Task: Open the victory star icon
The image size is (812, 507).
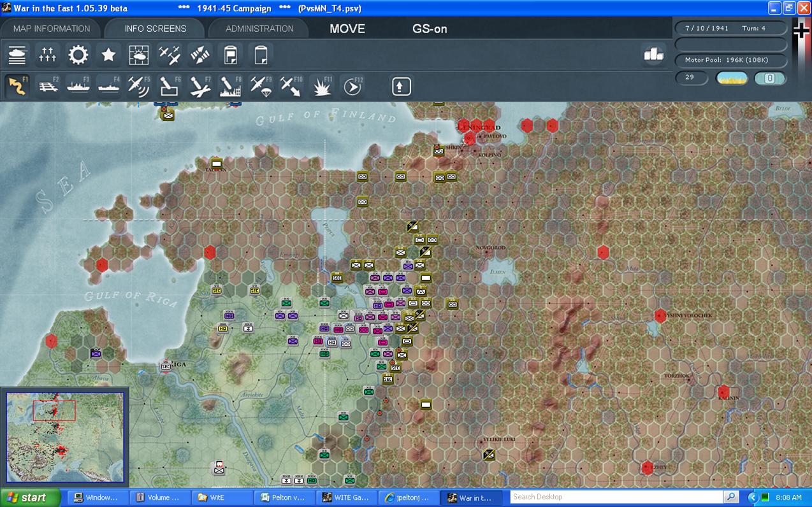Action: [108, 55]
